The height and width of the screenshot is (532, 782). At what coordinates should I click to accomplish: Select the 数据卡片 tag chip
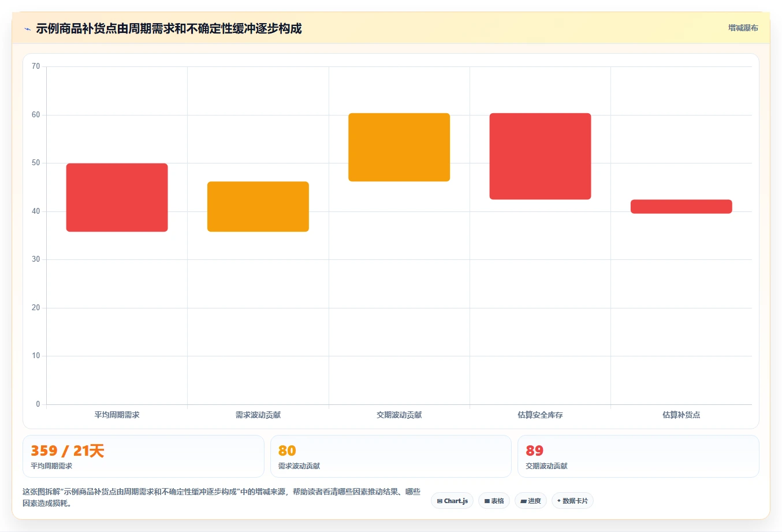[x=572, y=501]
